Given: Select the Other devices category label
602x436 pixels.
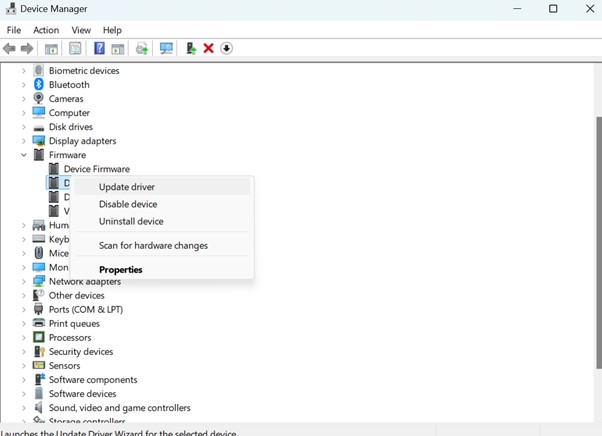Looking at the screenshot, I should point(76,296).
